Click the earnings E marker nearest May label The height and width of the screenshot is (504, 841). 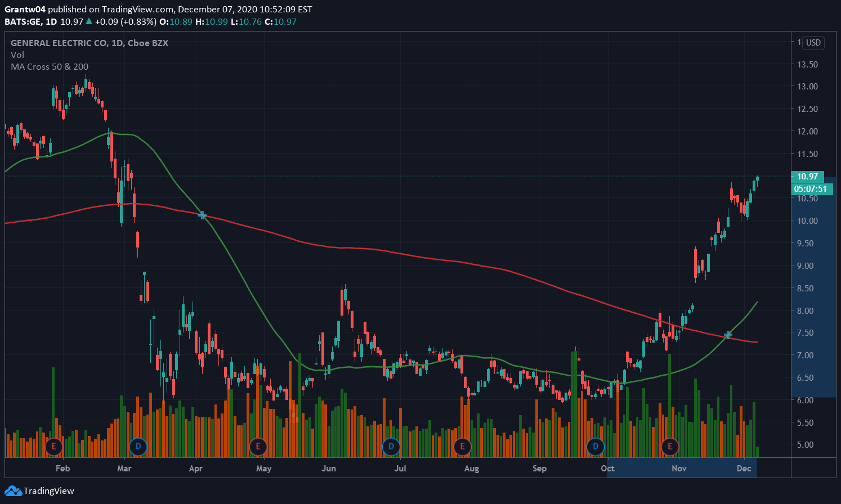point(258,447)
